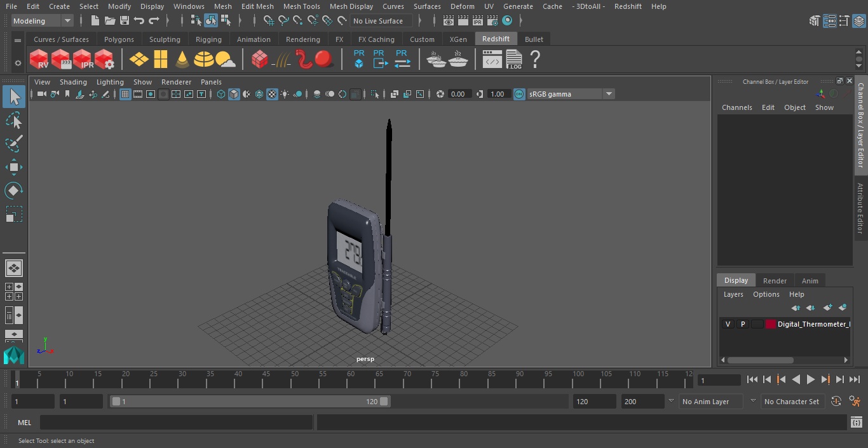Go to start of playback range
The image size is (868, 448).
(752, 379)
